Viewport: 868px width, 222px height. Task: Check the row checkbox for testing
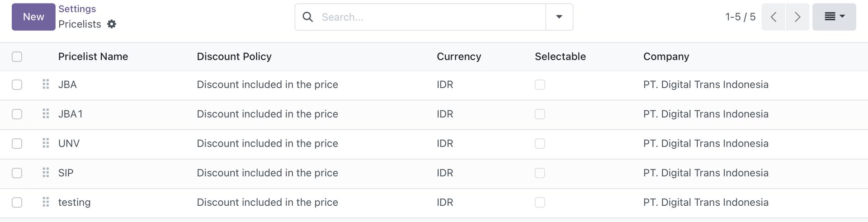click(x=17, y=202)
